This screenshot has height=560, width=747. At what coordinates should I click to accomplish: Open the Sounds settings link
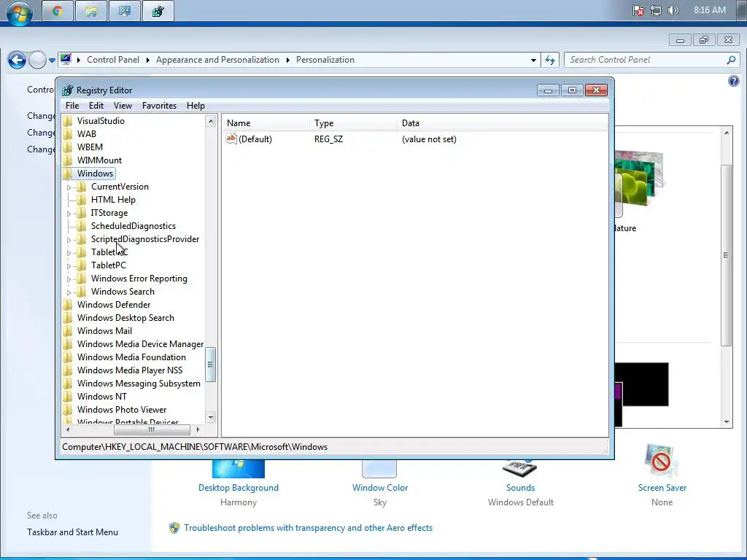(520, 488)
